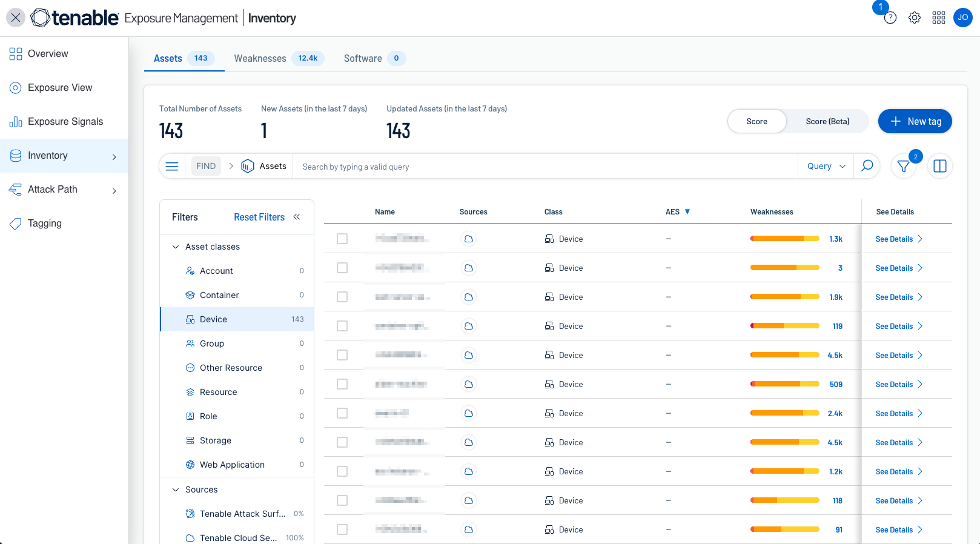Click weaknesses severity bar for 1.3k row
This screenshot has width=980, height=544.
[x=784, y=239]
